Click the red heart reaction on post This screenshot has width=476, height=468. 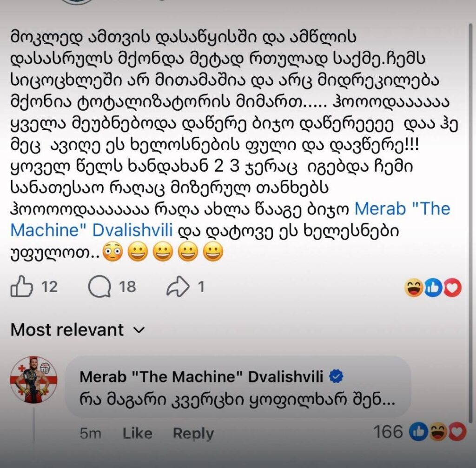[x=452, y=287]
